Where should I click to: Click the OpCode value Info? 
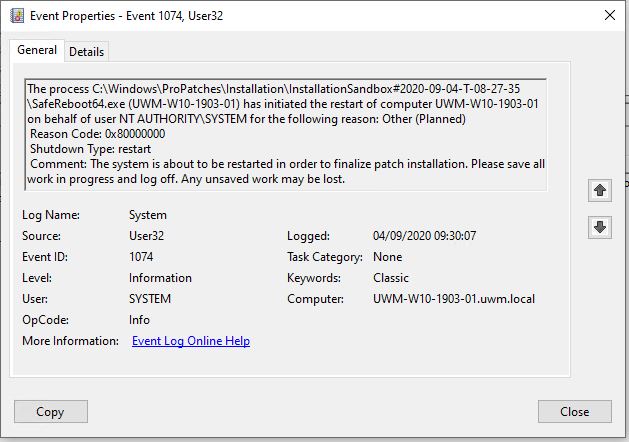140,320
